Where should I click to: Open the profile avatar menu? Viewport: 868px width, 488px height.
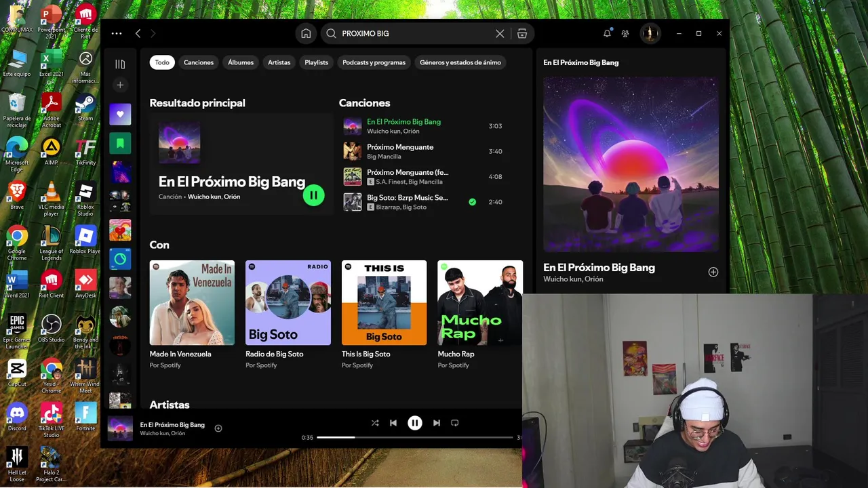click(650, 33)
